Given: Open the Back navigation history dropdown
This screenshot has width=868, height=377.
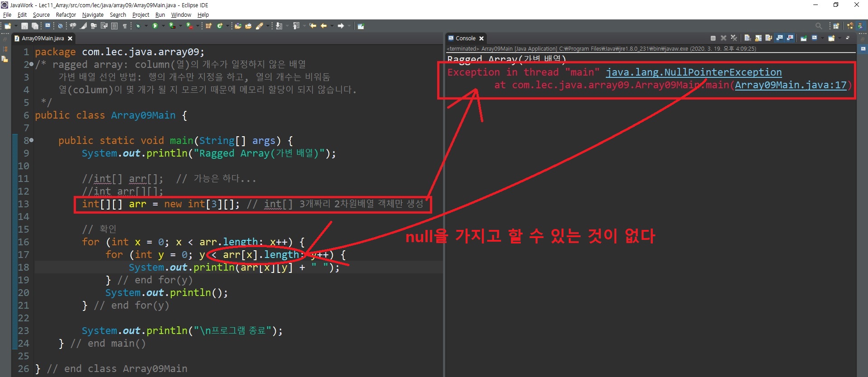Looking at the screenshot, I should (x=331, y=26).
